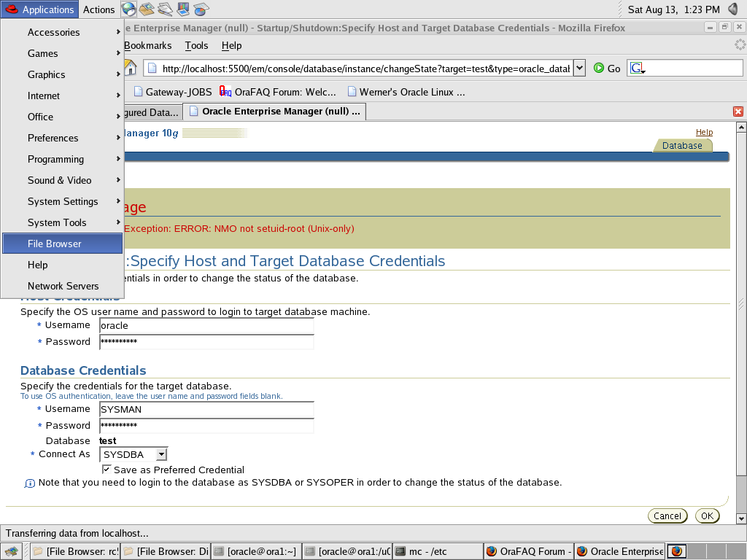Expand the System Tools submenu
The height and width of the screenshot is (560, 747).
[x=63, y=222]
